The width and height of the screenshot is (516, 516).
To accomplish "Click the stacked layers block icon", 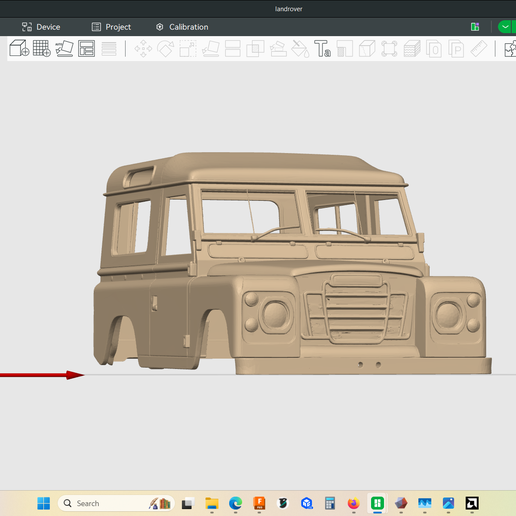I will [x=412, y=49].
